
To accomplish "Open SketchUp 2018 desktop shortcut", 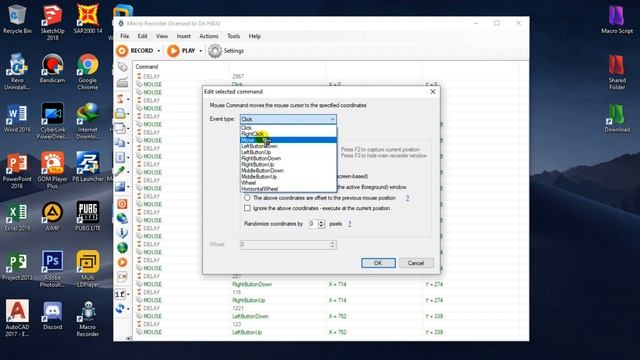I will coord(52,22).
